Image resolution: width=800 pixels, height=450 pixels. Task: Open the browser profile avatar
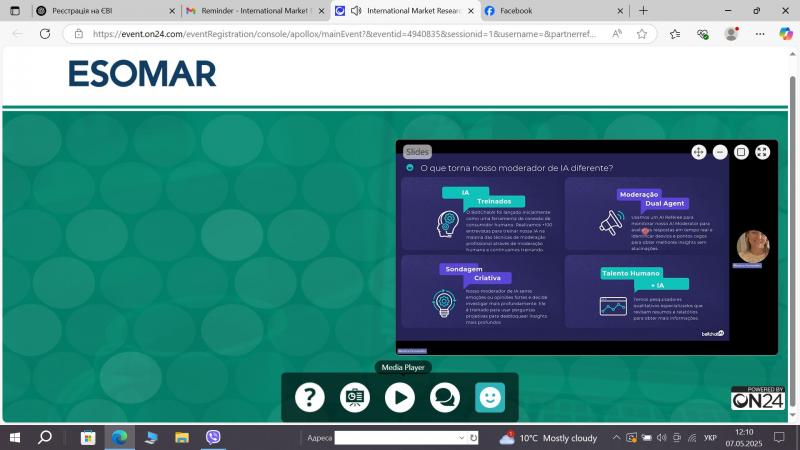(731, 34)
